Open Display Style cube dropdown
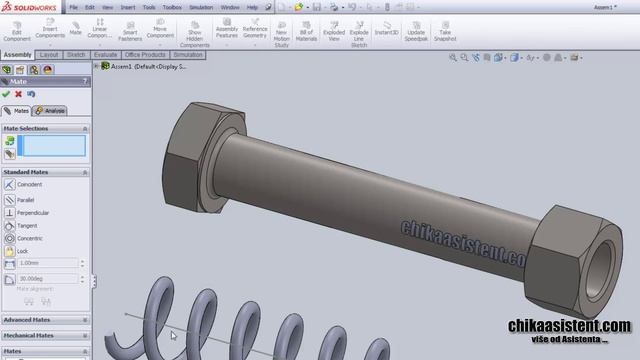The width and height of the screenshot is (640, 360). point(516,58)
